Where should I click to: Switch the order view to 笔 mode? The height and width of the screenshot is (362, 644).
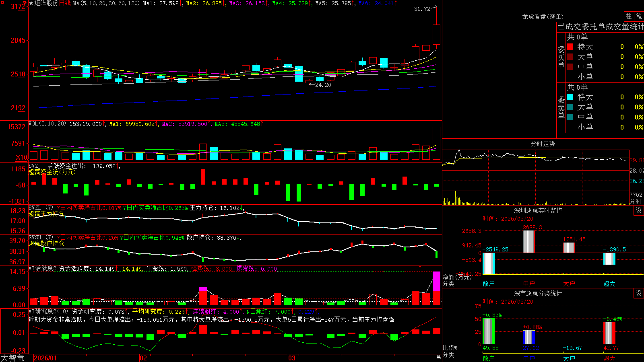pyautogui.click(x=639, y=16)
